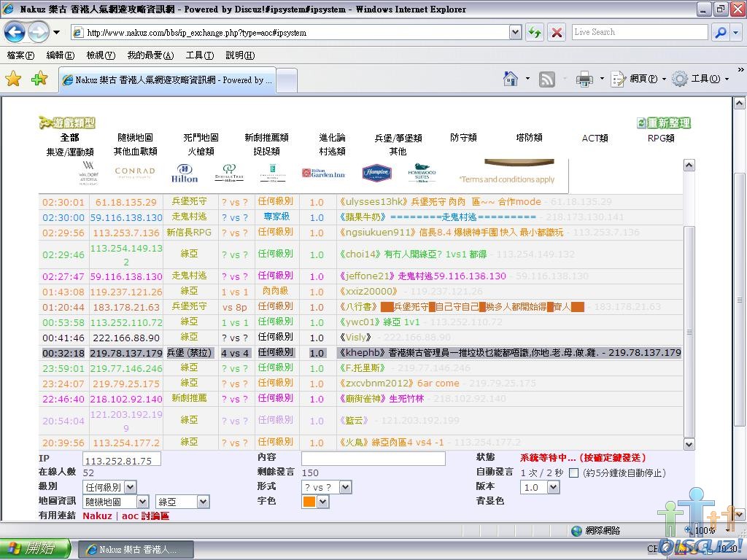Click the aoc 討論區 link

pyautogui.click(x=145, y=516)
